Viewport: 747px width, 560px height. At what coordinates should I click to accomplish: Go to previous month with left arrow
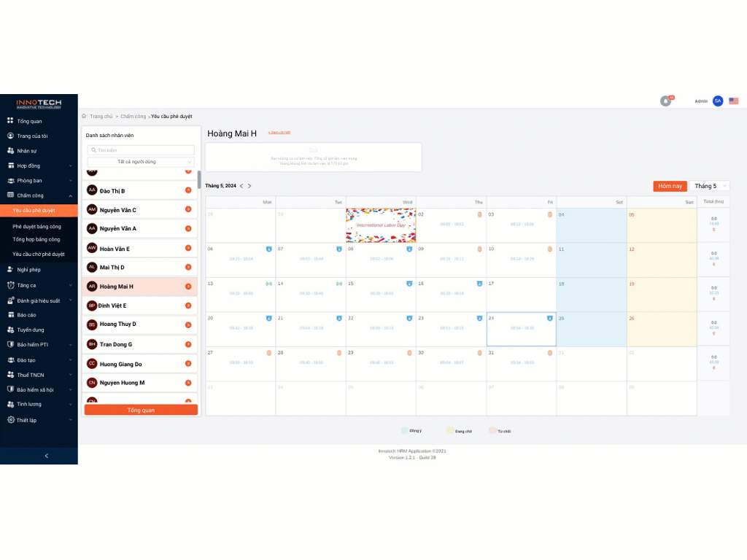pyautogui.click(x=241, y=186)
